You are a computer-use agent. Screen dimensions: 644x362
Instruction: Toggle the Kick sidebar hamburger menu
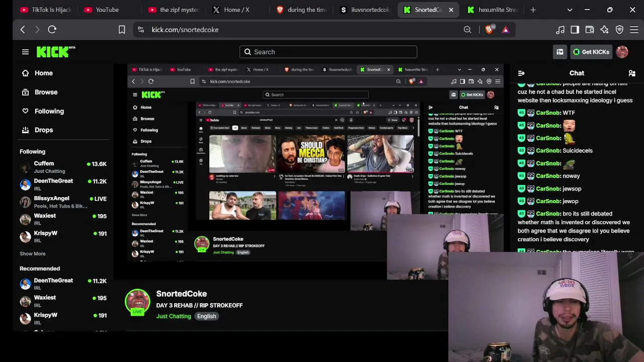[25, 52]
